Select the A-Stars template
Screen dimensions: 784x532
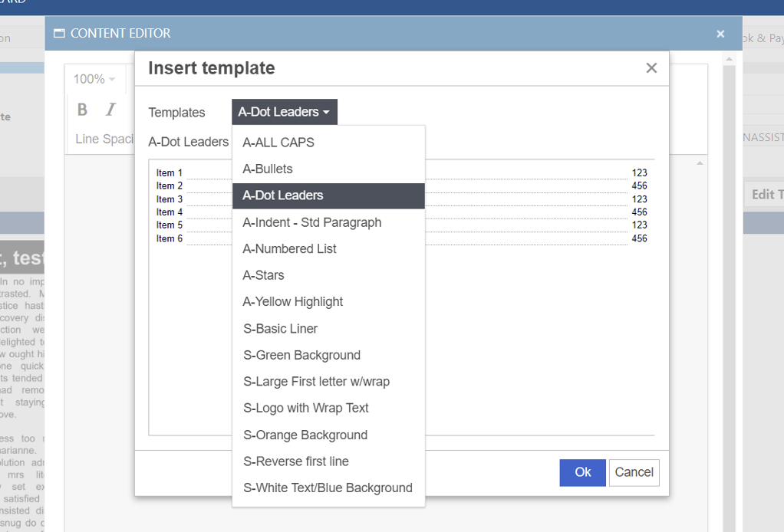[263, 275]
